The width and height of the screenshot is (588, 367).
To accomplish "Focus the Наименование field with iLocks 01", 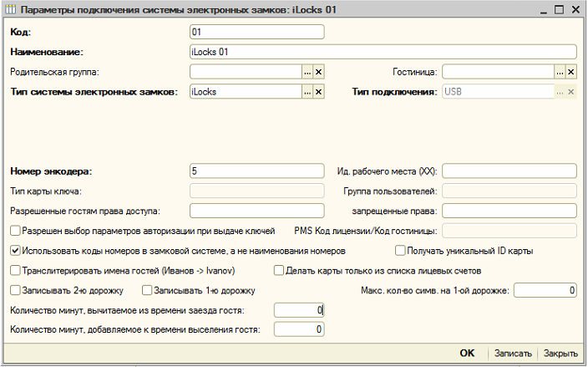I will (383, 52).
